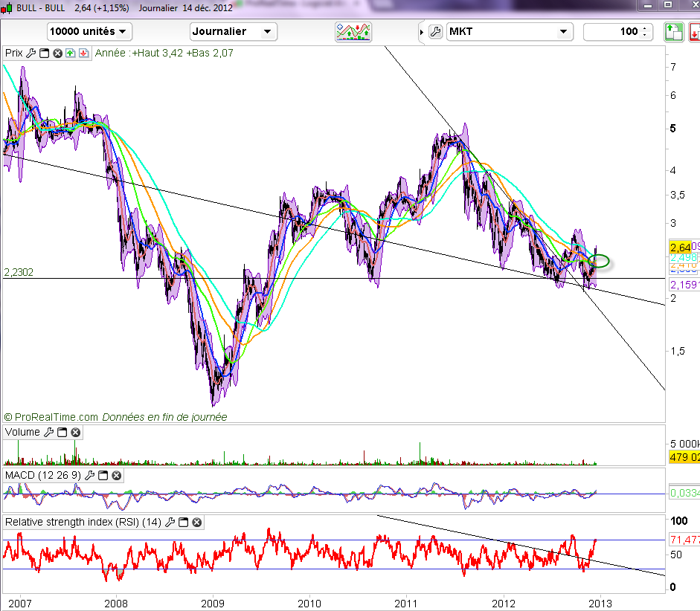Remove the RSI indicator panel
Viewport: 700px width, 611px height.
196,523
